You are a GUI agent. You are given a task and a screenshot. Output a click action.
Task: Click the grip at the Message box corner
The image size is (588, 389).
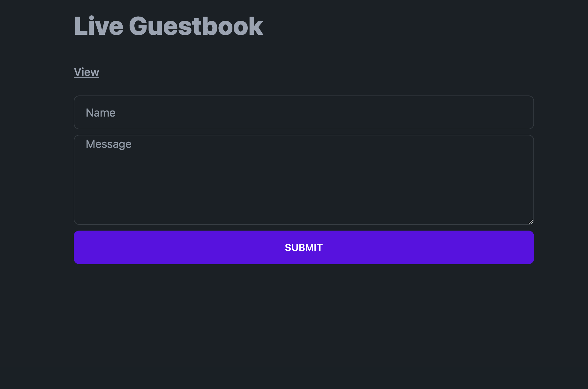pos(531,222)
